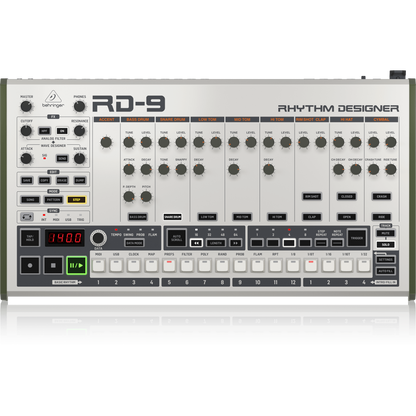
Task: Click the last step key labeled 1/32
Action: click(364, 265)
